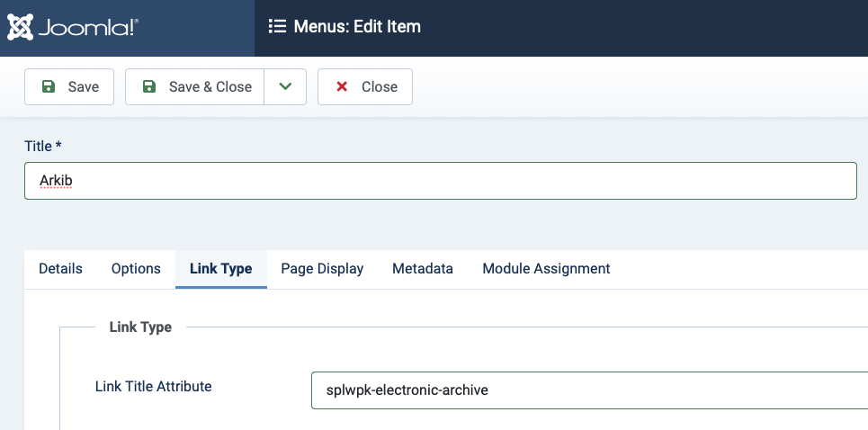The height and width of the screenshot is (430, 868).
Task: Click the red X icon in Close
Action: pyautogui.click(x=342, y=87)
